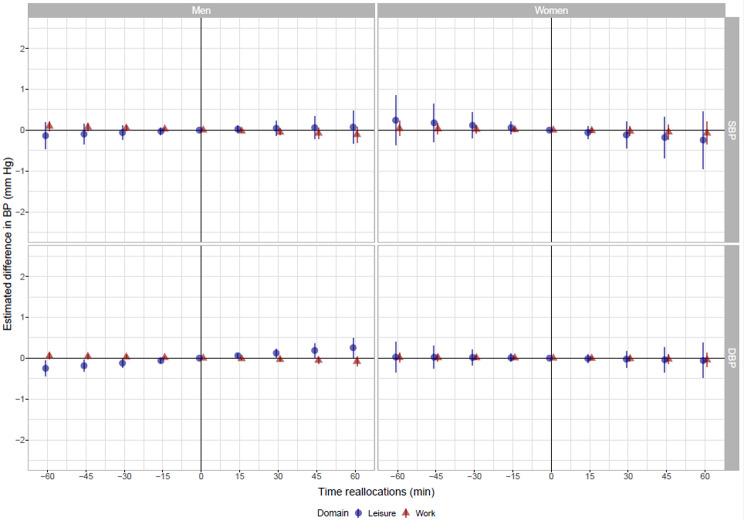Image resolution: width=744 pixels, height=521 pixels.
Task: Click Leisure point at −60 in Women SBP
Action: pyautogui.click(x=396, y=121)
